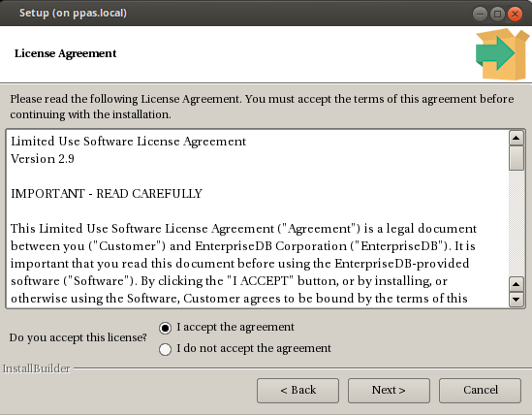Click the lower scroll-up arrow above down arrow

[516, 284]
